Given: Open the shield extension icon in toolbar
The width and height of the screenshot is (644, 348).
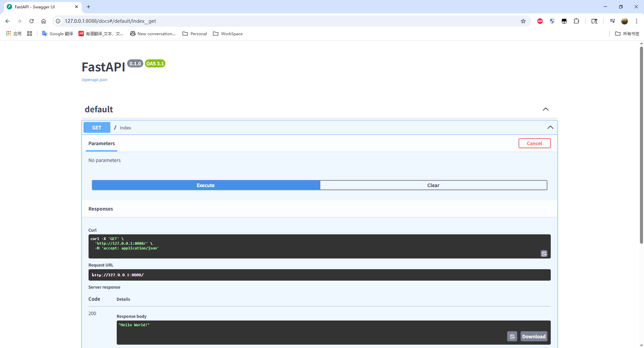Looking at the screenshot, I should [x=552, y=21].
